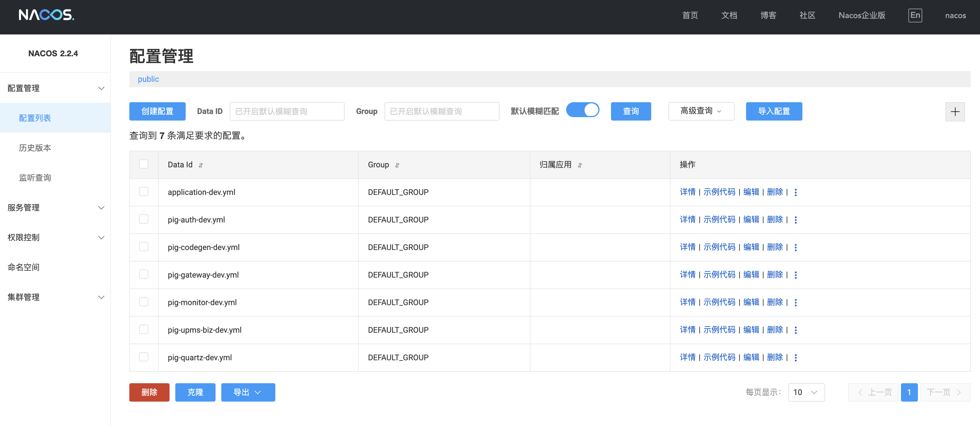Toggle the select-all header checkbox
980x426 pixels.
[143, 164]
